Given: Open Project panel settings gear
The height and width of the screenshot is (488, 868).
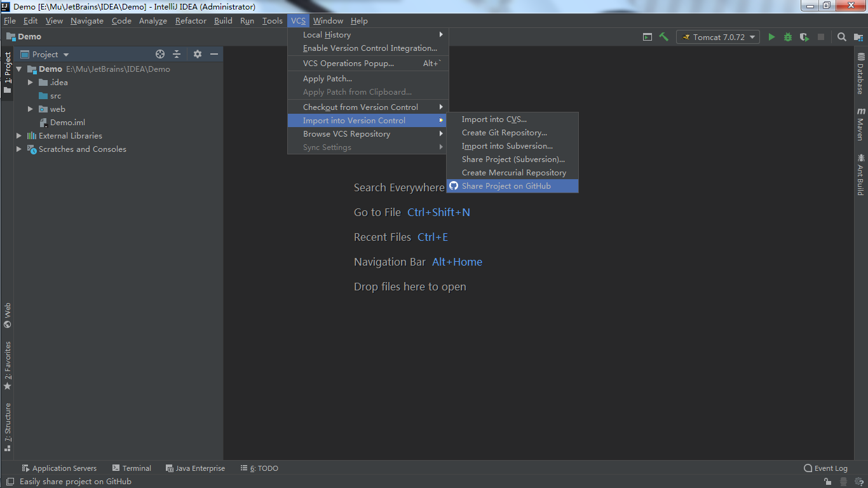Looking at the screenshot, I should pos(198,54).
